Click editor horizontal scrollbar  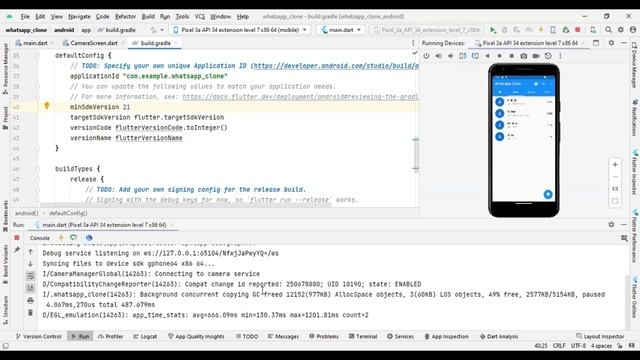click(186, 205)
